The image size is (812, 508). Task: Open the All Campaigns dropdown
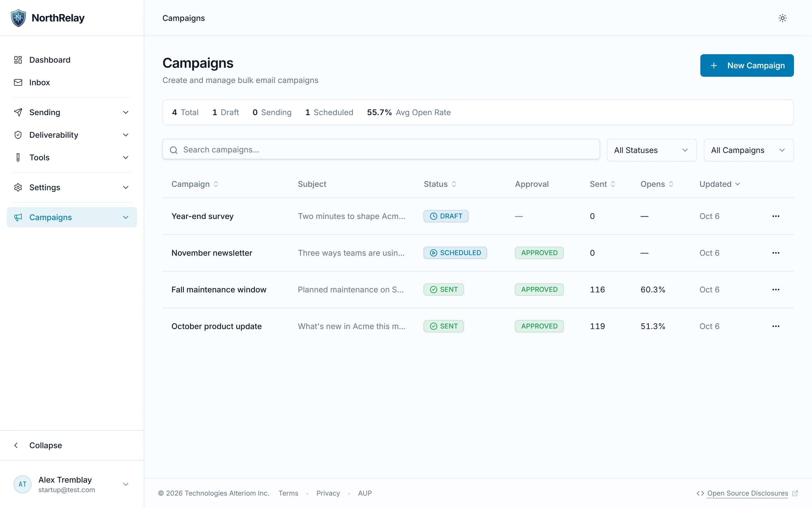(749, 150)
